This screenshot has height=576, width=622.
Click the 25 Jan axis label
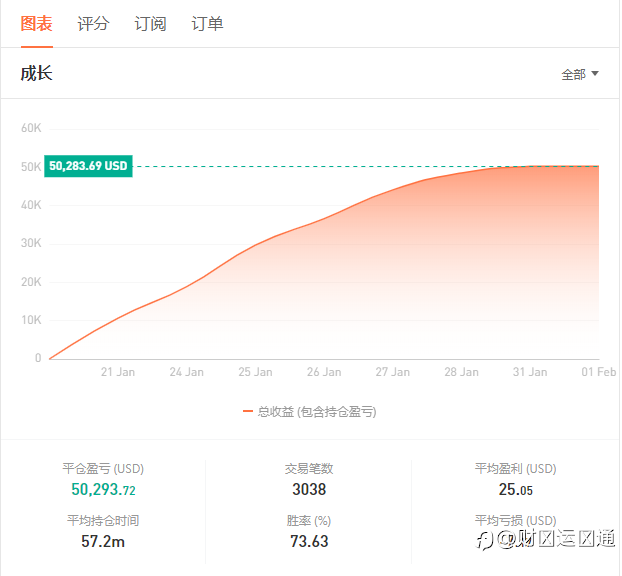(255, 372)
